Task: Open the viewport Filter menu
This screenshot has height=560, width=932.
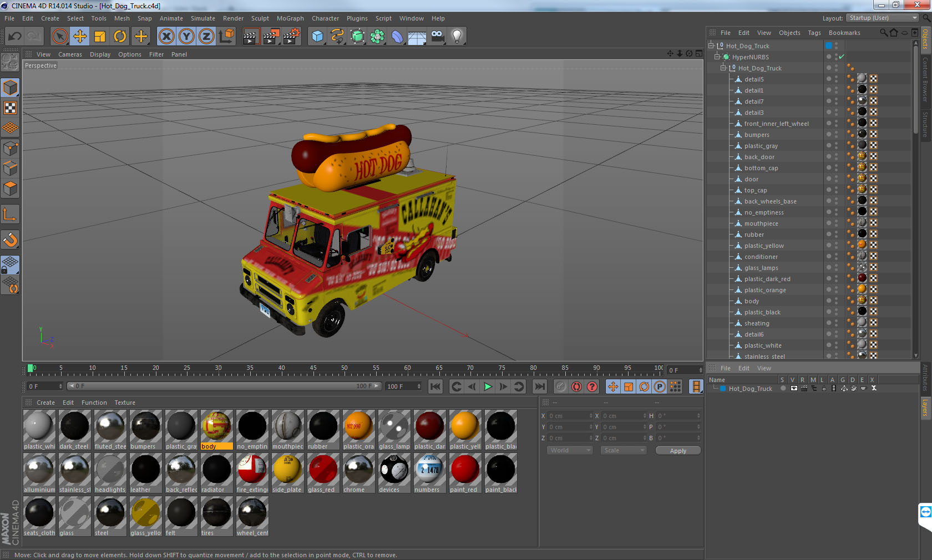Action: tap(156, 54)
